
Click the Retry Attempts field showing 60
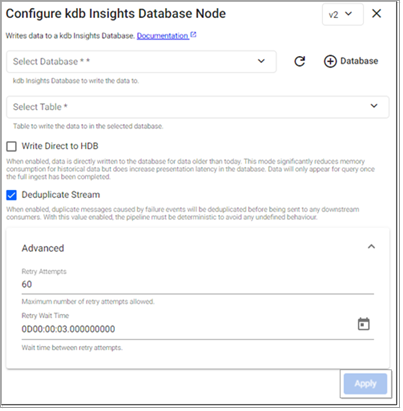(x=198, y=285)
